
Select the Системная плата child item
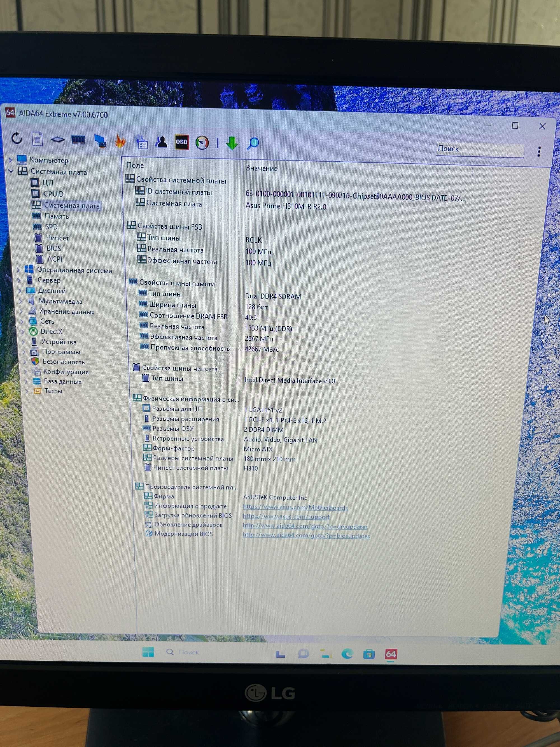(72, 206)
